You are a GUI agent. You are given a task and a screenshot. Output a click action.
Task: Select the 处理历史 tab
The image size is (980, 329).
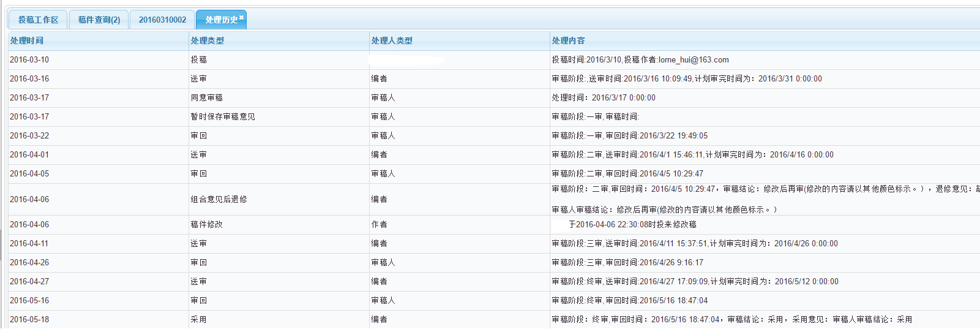(x=221, y=20)
